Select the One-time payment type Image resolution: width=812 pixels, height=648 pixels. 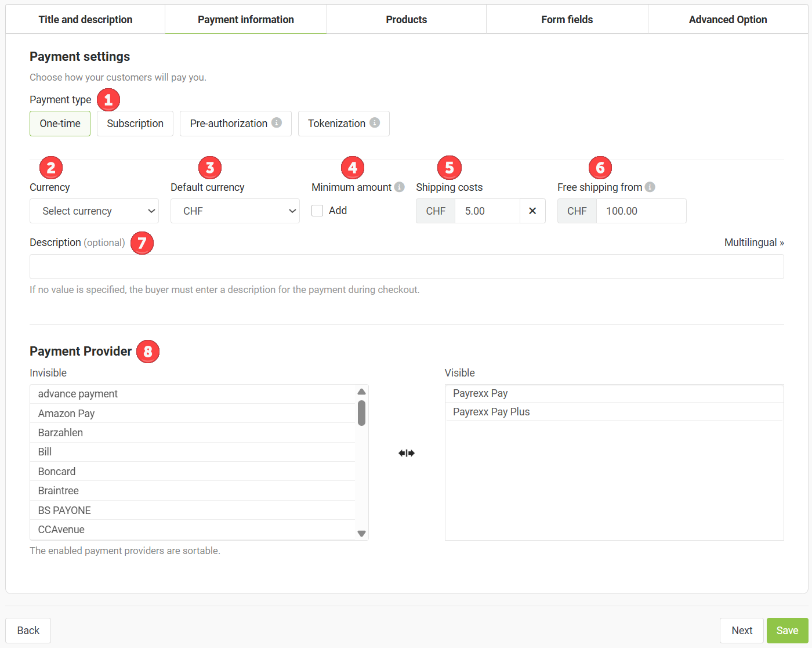(60, 124)
